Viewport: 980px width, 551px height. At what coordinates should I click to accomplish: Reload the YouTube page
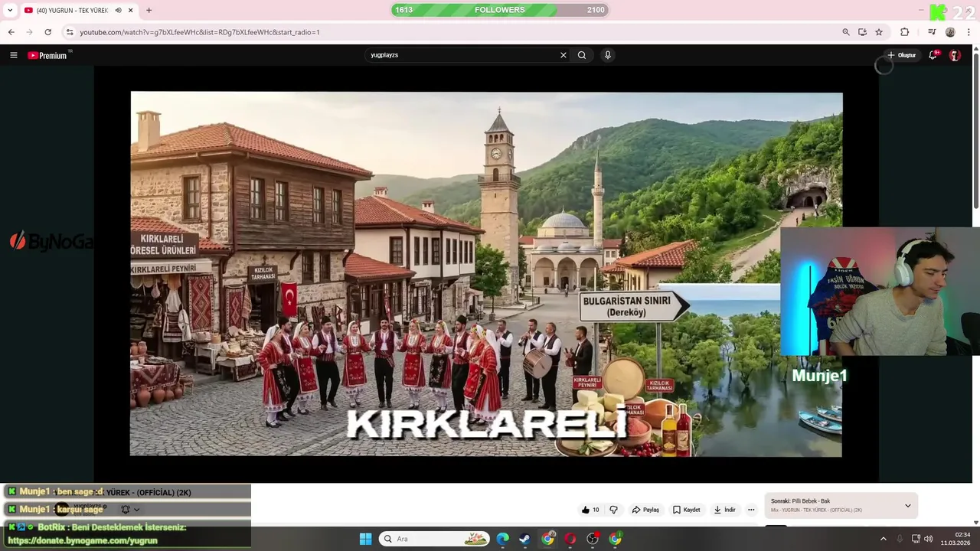point(47,32)
